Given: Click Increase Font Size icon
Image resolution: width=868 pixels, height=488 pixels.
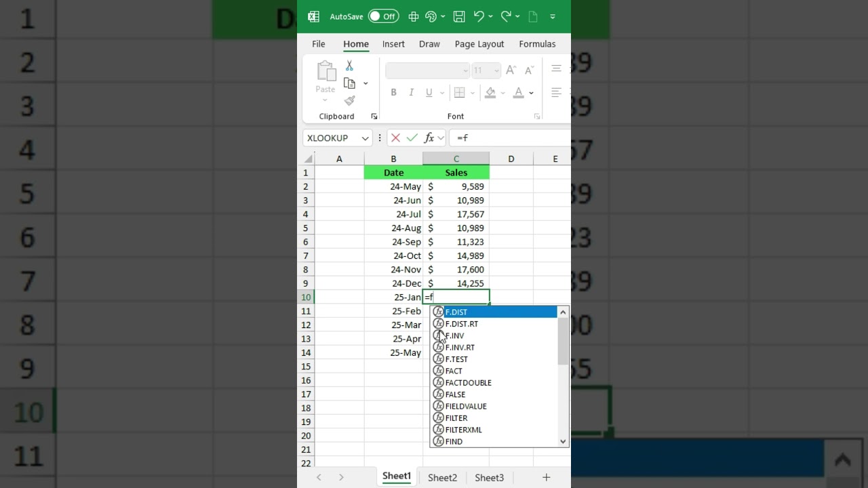Looking at the screenshot, I should click(x=511, y=70).
